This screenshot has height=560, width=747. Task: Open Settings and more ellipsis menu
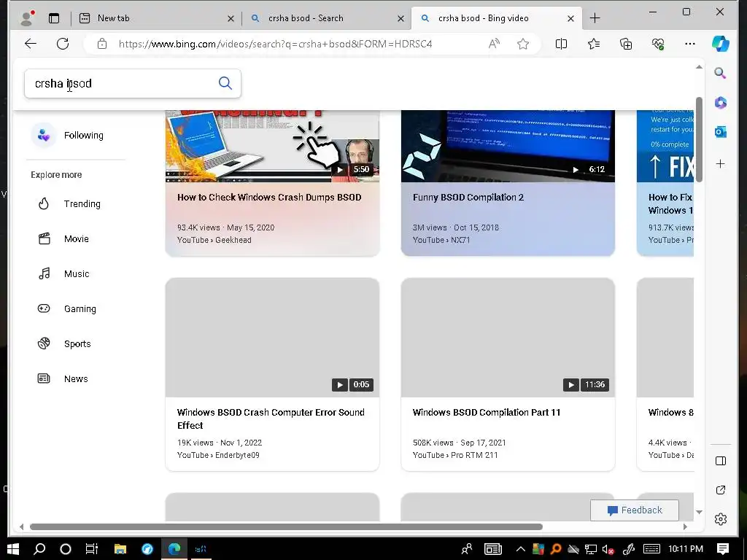tap(690, 44)
